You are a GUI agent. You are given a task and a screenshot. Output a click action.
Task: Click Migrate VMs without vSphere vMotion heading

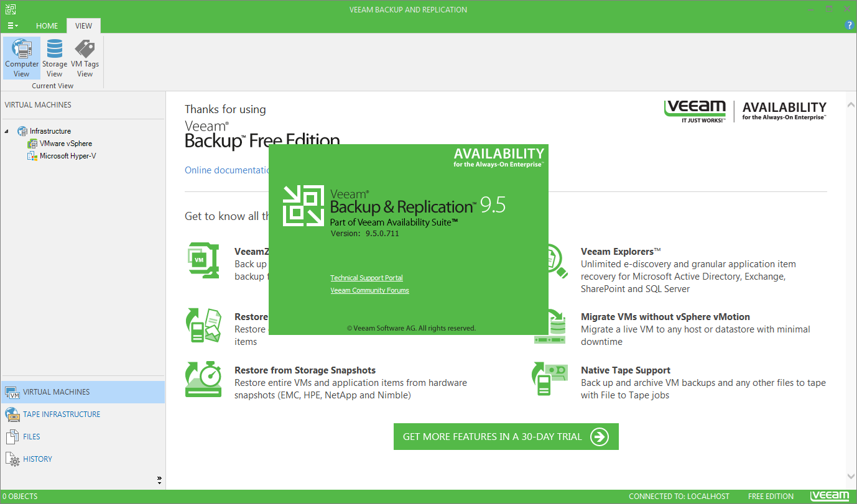click(665, 317)
